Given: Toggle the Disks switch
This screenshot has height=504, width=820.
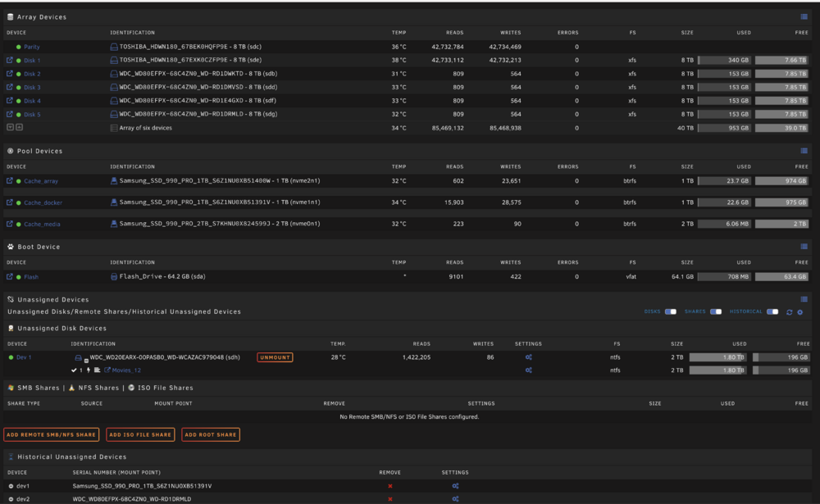Looking at the screenshot, I should click(671, 311).
